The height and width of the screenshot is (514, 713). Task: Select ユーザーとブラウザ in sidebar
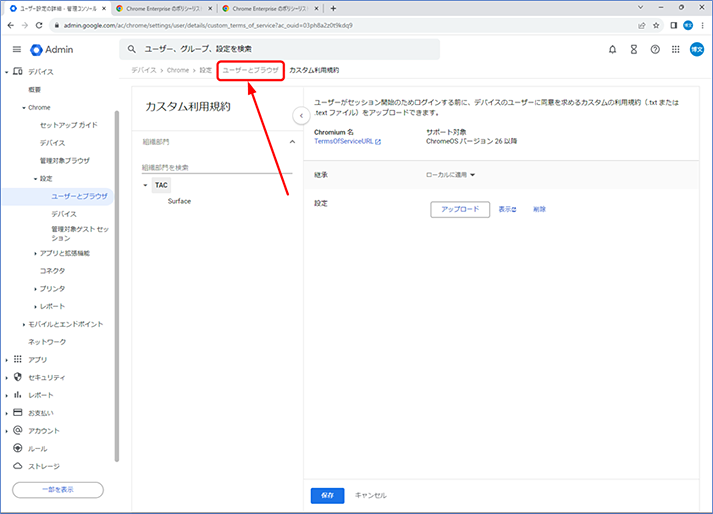[x=79, y=196]
